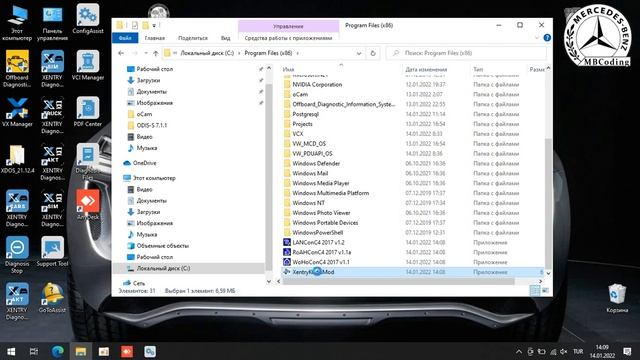Select Postgresql folder in list

pyautogui.click(x=305, y=114)
